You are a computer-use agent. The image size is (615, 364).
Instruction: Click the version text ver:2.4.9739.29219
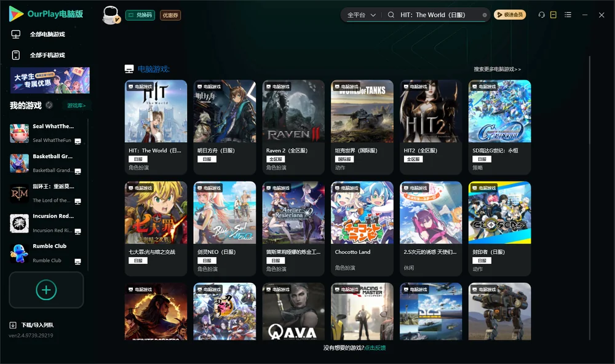[31, 336]
